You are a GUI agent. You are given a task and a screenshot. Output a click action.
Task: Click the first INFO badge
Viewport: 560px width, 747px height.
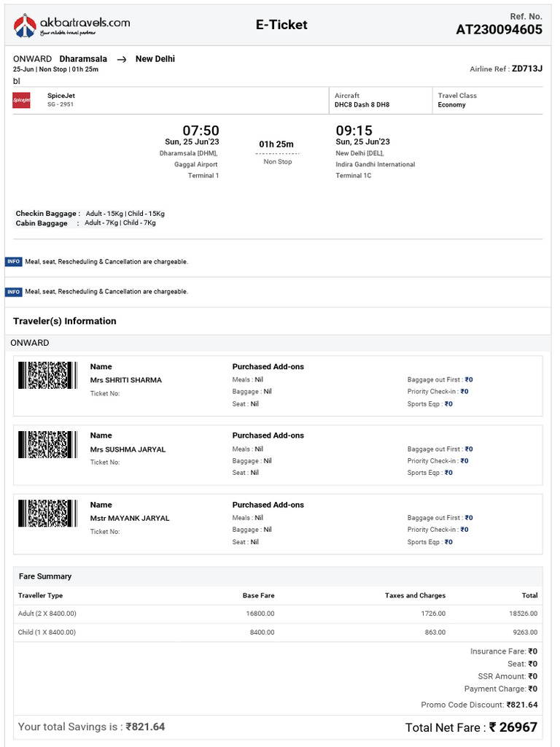click(x=13, y=262)
